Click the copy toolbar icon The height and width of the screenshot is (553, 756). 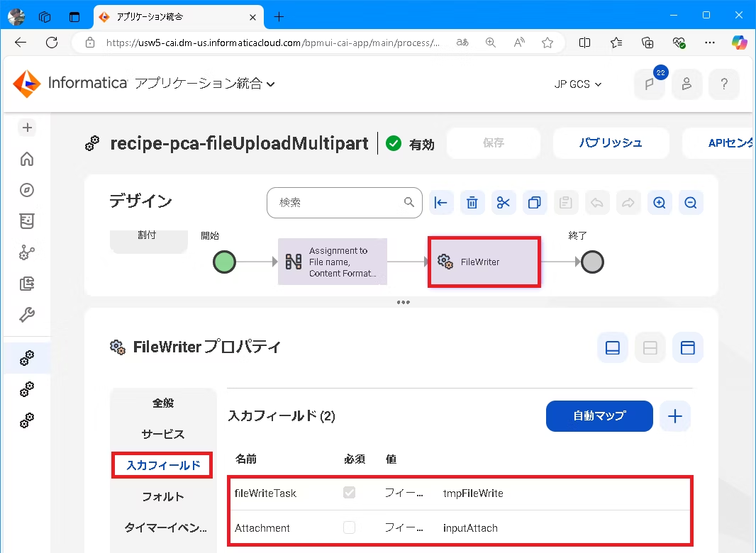(534, 203)
